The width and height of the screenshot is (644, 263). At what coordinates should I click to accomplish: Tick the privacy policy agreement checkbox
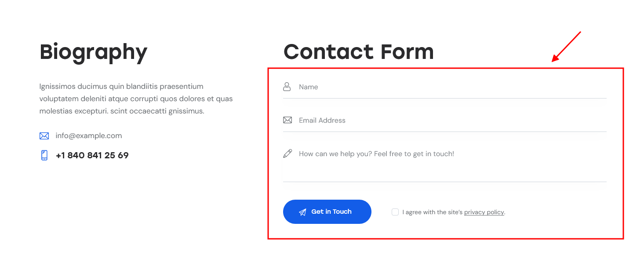click(395, 212)
